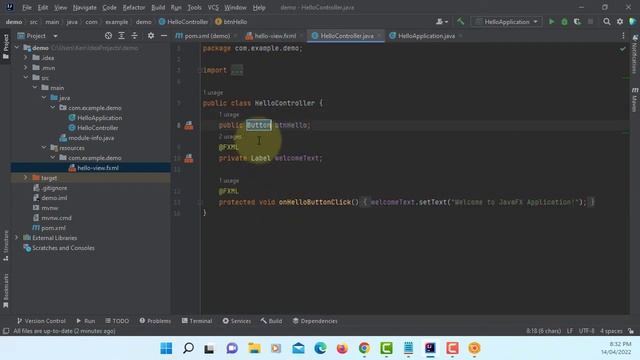
Task: Select opened file locate icon in Project panel
Action: pos(108,36)
